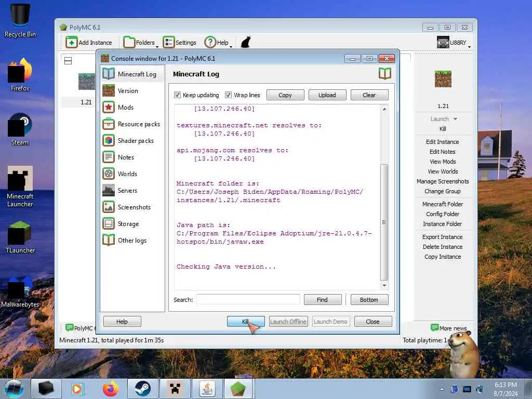Click the clock in the system tray
Screen dimensions: 532x399
[506, 389]
